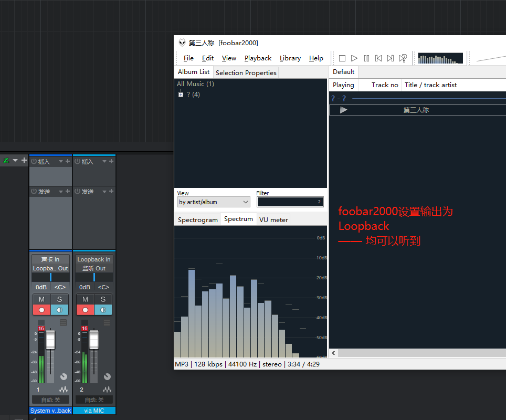
Task: Expand the '? (4)' tree node
Action: click(x=181, y=94)
